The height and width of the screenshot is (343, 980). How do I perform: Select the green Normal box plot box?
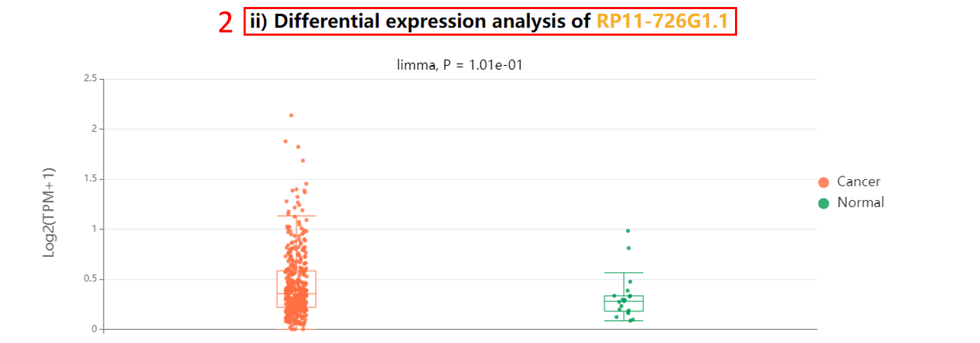pyautogui.click(x=624, y=303)
